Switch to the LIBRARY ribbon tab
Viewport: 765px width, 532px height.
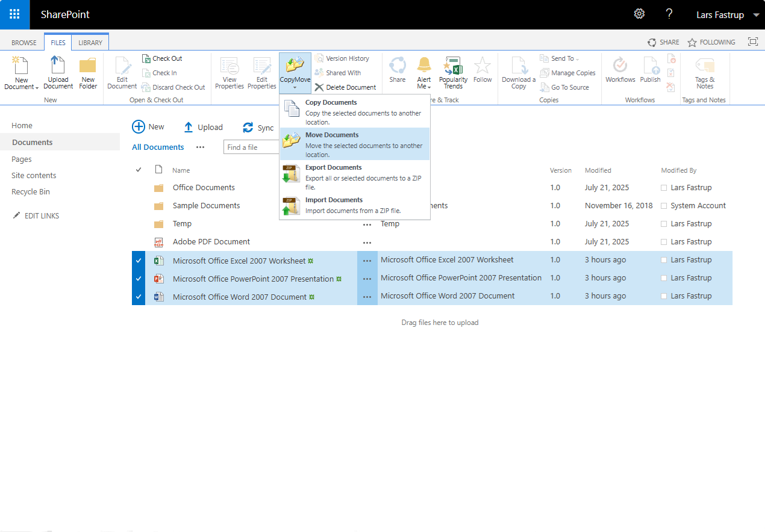[x=90, y=43]
